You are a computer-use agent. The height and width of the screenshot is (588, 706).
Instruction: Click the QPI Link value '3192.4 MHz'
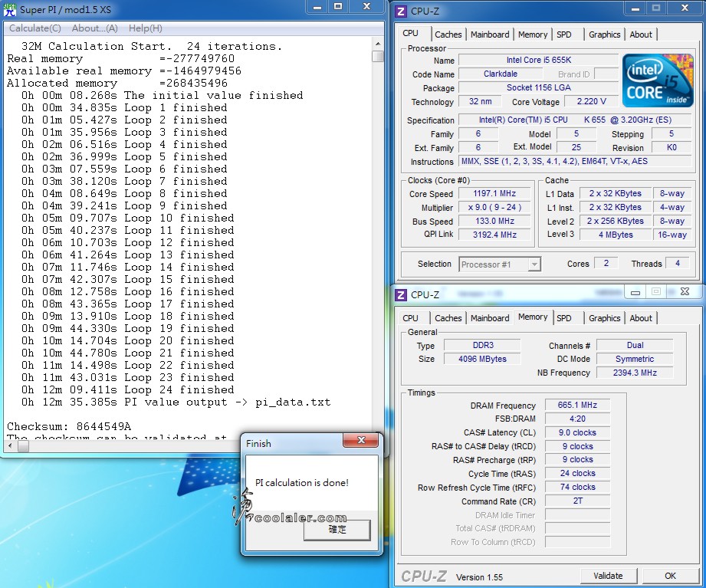tap(494, 235)
